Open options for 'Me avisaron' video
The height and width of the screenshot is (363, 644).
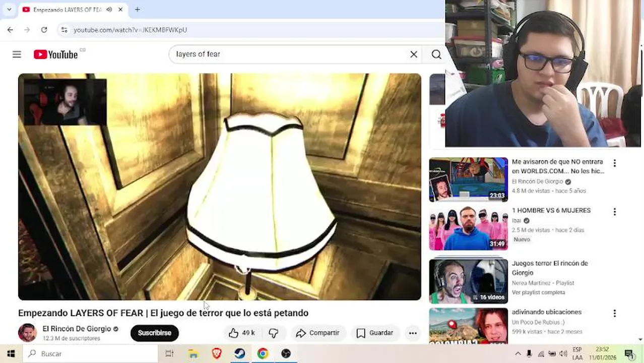pyautogui.click(x=614, y=163)
